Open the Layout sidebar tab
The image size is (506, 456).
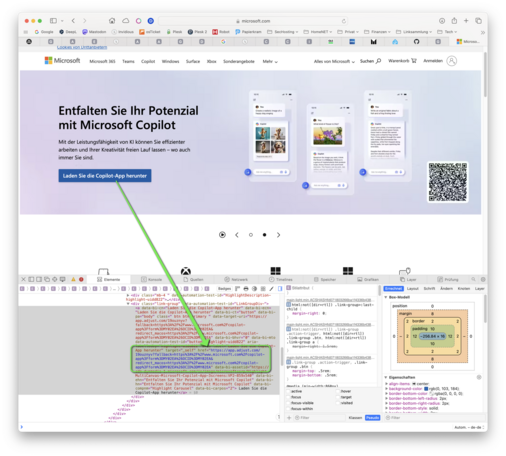point(413,289)
